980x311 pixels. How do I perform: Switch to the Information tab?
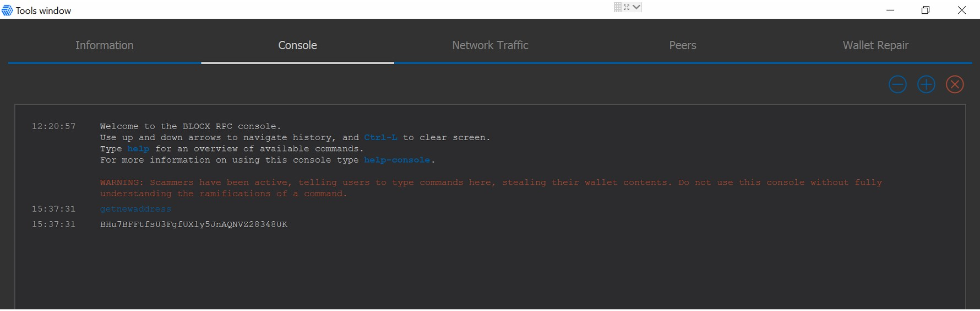tap(105, 45)
